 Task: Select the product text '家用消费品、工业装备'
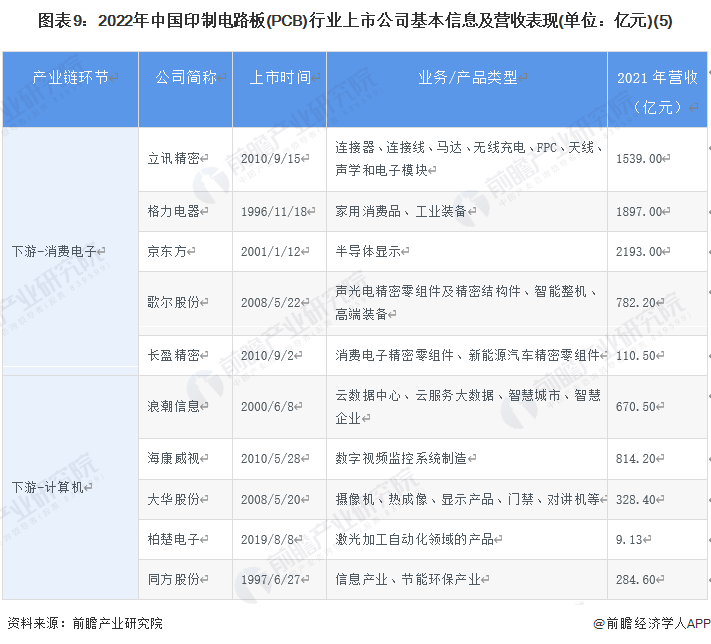(x=401, y=211)
